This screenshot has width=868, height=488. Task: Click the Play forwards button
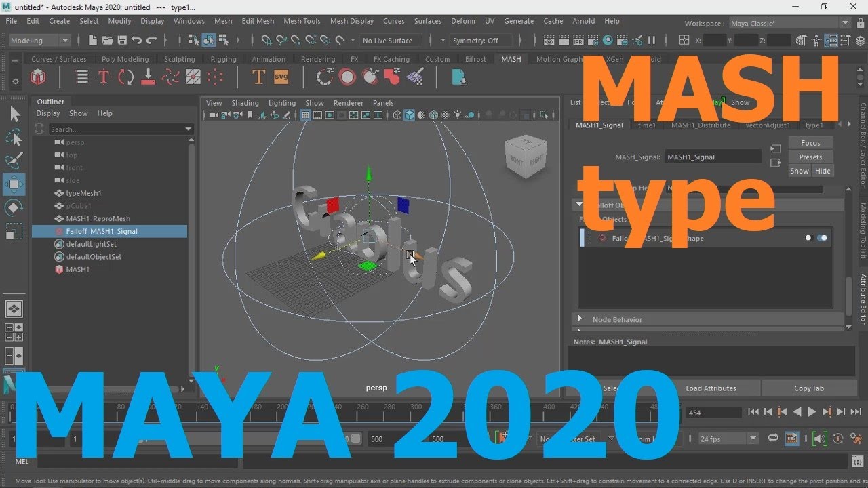[812, 412]
